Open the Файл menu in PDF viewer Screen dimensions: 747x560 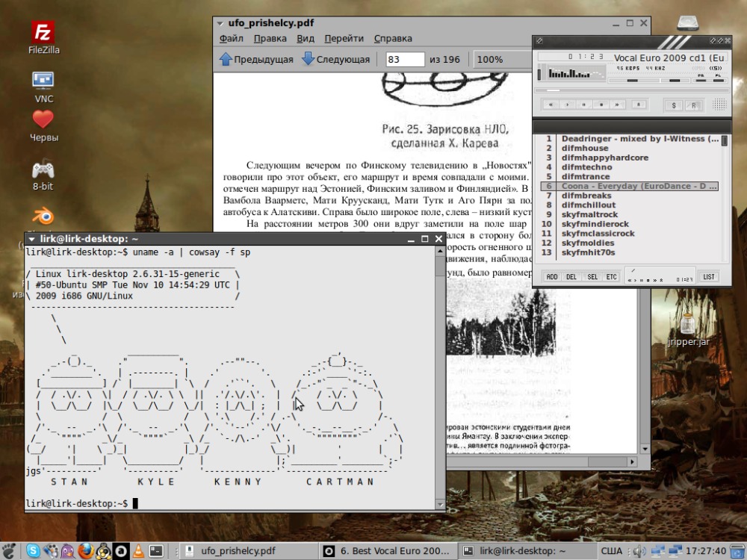[x=231, y=39]
